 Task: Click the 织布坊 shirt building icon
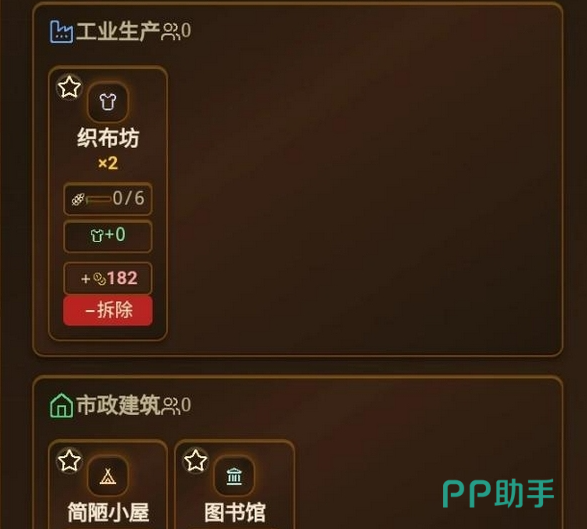[108, 102]
